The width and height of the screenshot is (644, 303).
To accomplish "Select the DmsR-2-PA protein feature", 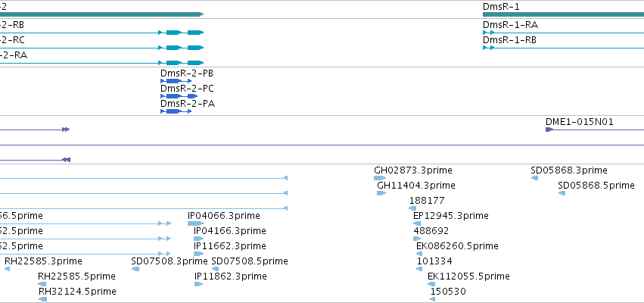I will coord(176,111).
